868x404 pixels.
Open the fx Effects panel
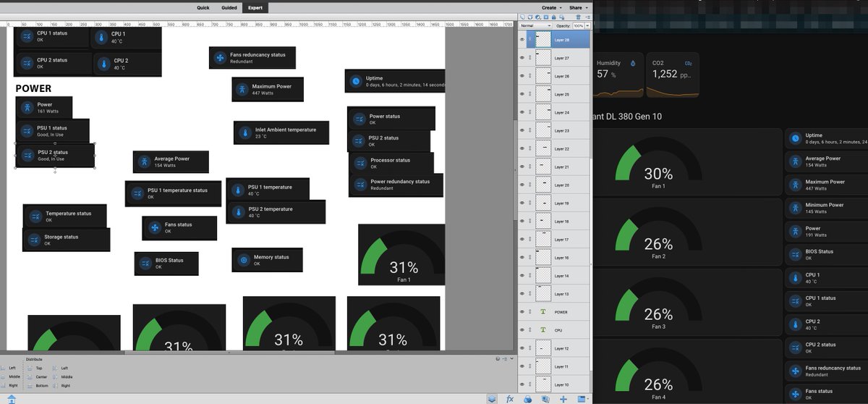pos(510,399)
